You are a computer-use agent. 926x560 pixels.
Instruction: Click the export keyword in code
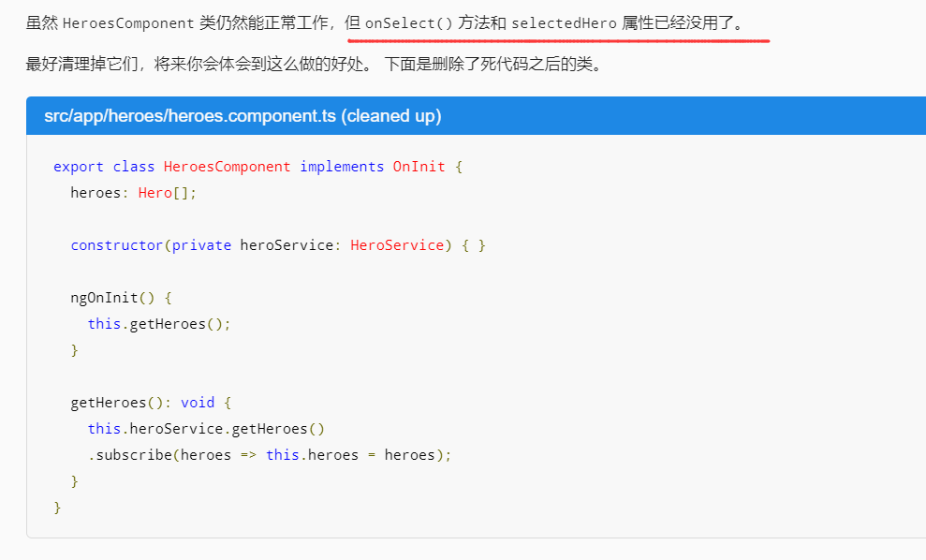point(79,167)
